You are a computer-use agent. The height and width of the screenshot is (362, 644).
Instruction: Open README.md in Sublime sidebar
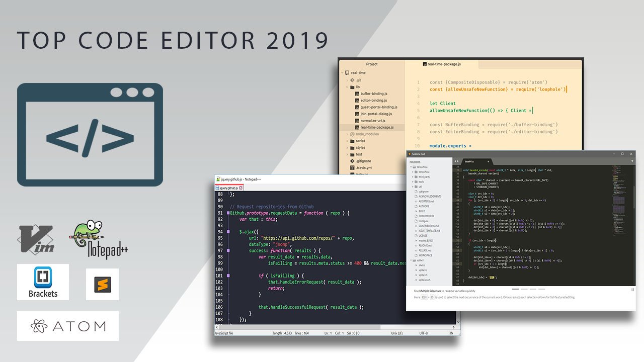(x=425, y=245)
